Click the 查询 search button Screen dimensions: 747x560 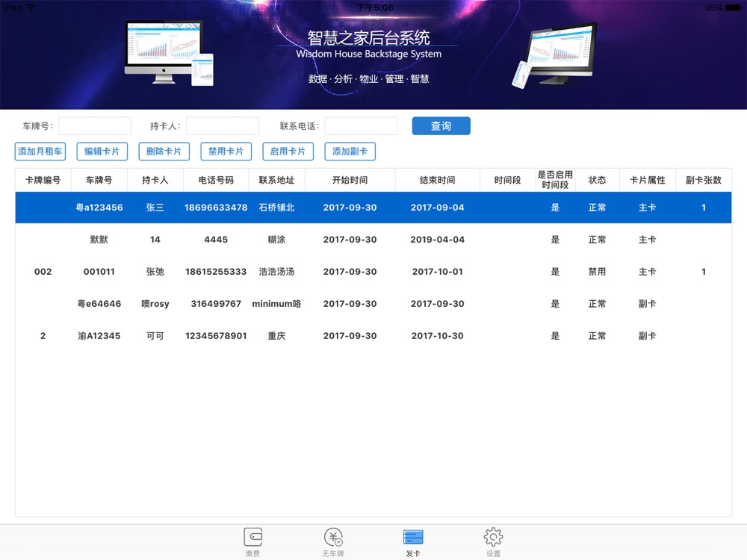pyautogui.click(x=441, y=126)
